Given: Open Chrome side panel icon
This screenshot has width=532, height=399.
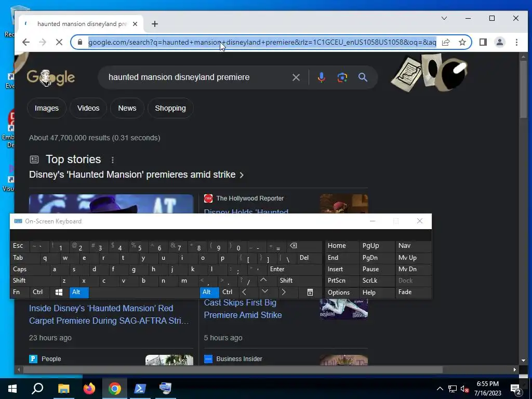Looking at the screenshot, I should pos(483,42).
